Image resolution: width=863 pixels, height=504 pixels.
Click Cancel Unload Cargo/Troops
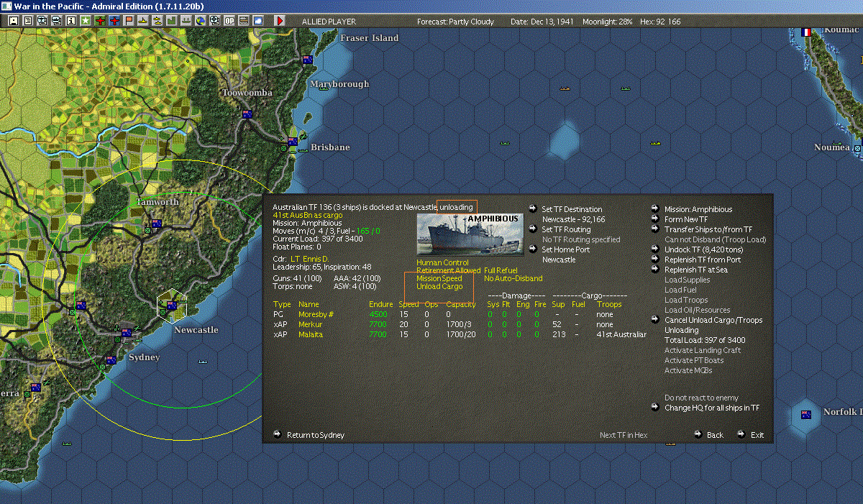point(713,321)
